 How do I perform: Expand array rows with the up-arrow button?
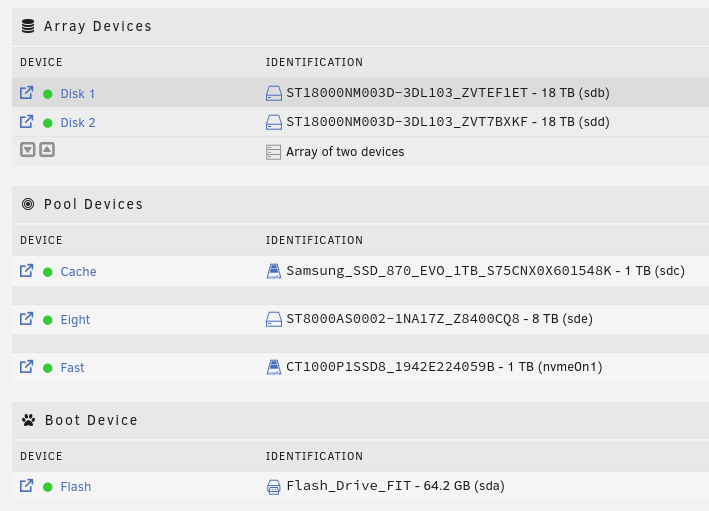[47, 150]
